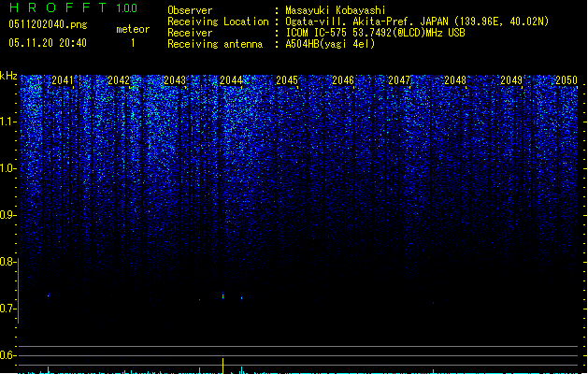The height and width of the screenshot is (374, 588).
Task: Click the 1.0 kHz frequency label
Action: click(7, 168)
